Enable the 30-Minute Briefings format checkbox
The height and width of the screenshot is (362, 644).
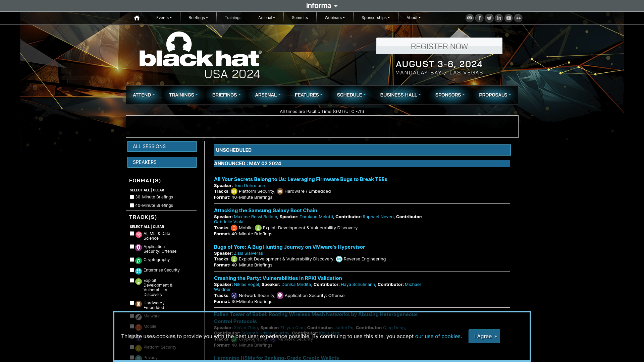[132, 197]
